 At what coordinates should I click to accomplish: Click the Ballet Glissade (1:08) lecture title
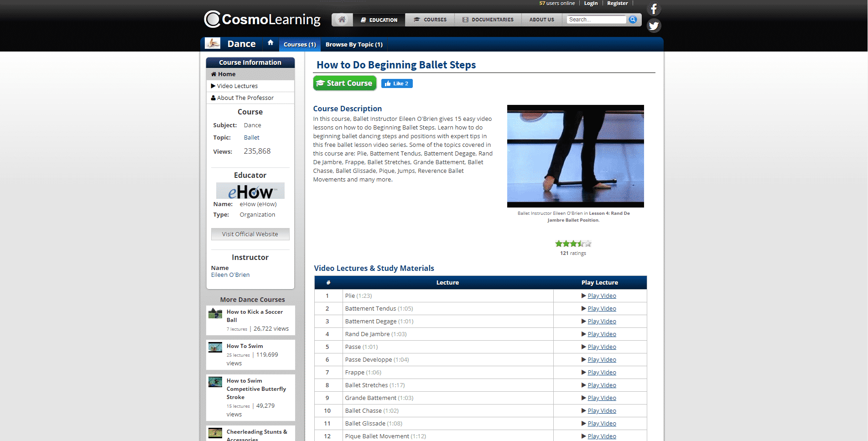point(374,423)
